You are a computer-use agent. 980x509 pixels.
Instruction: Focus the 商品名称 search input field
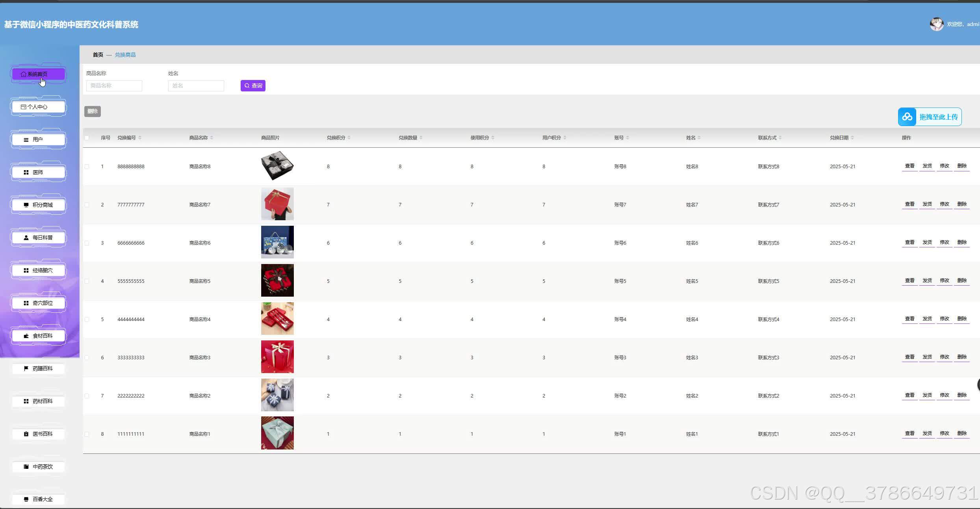(114, 86)
